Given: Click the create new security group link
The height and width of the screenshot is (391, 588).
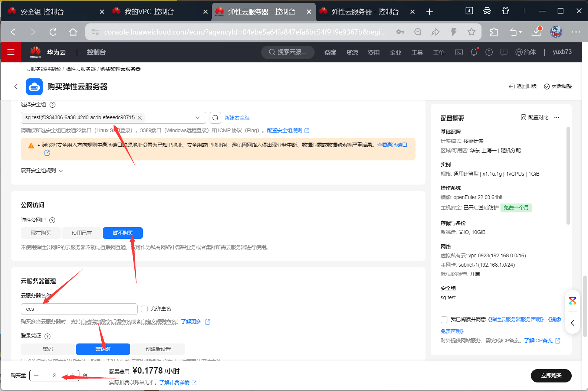Looking at the screenshot, I should point(237,118).
